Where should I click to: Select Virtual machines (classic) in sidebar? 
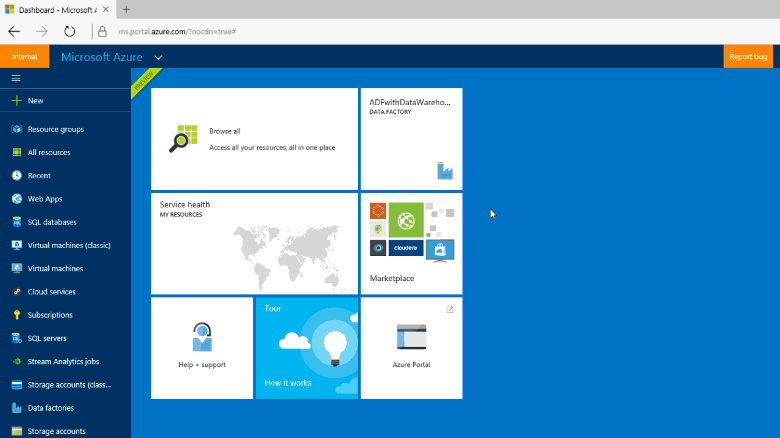click(x=68, y=245)
